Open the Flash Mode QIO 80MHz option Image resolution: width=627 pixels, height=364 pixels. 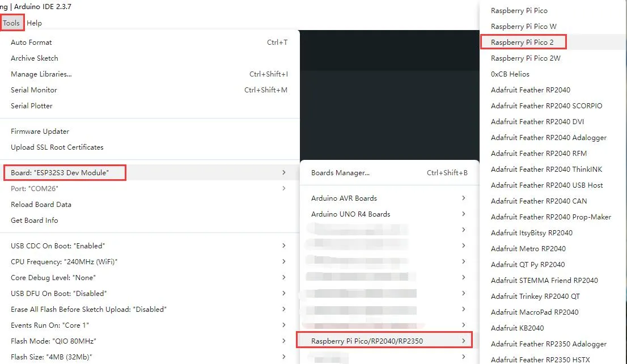(53, 341)
